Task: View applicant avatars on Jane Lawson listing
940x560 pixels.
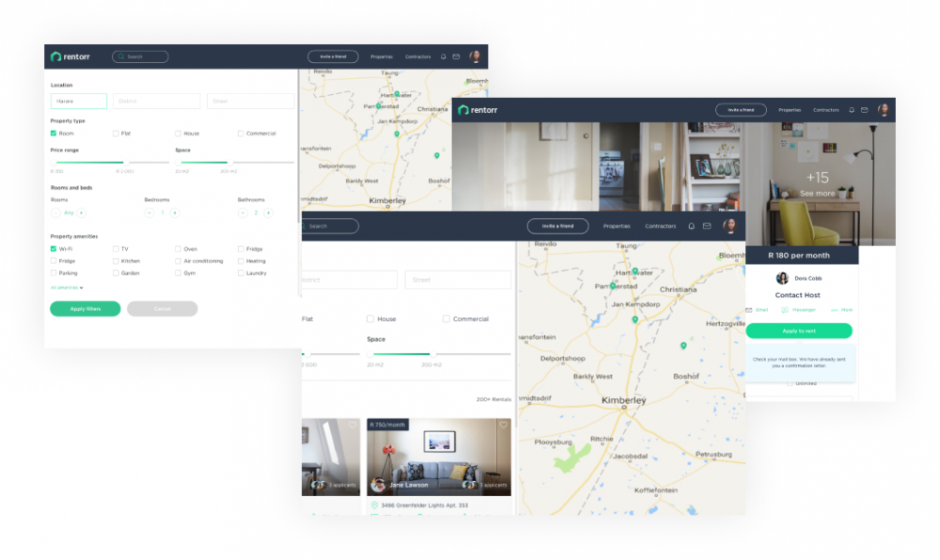Action: (469, 485)
